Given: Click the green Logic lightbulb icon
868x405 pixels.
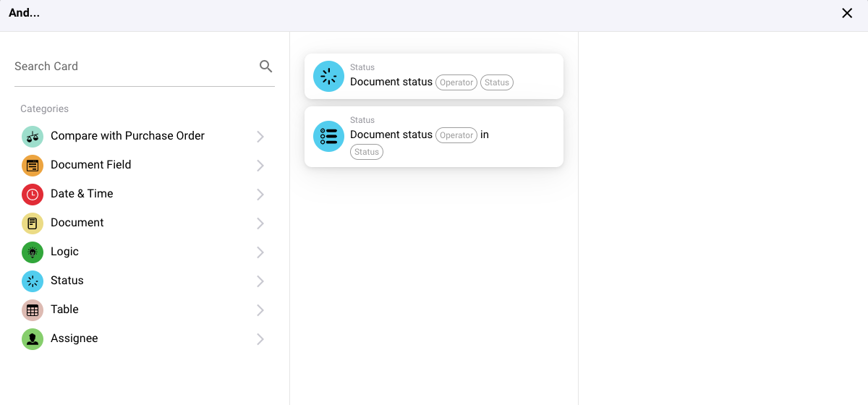Looking at the screenshot, I should [33, 252].
